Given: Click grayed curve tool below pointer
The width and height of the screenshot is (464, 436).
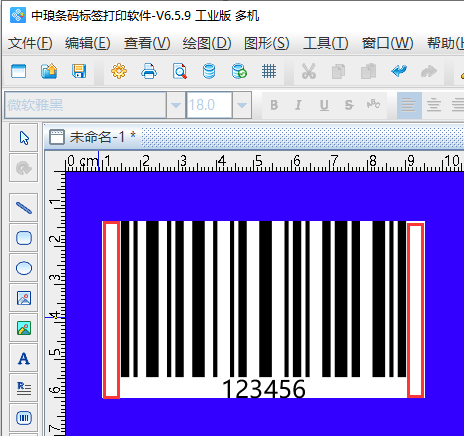Looking at the screenshot, I should (24, 168).
